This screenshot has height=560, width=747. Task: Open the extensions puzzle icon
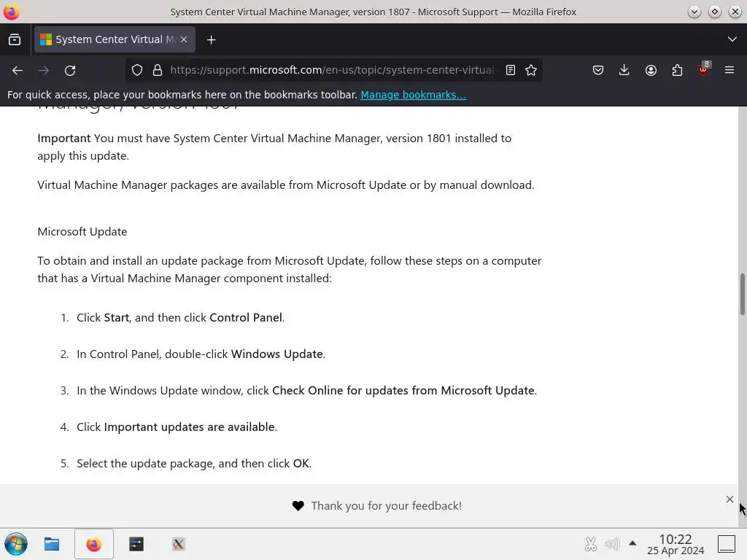coord(677,70)
